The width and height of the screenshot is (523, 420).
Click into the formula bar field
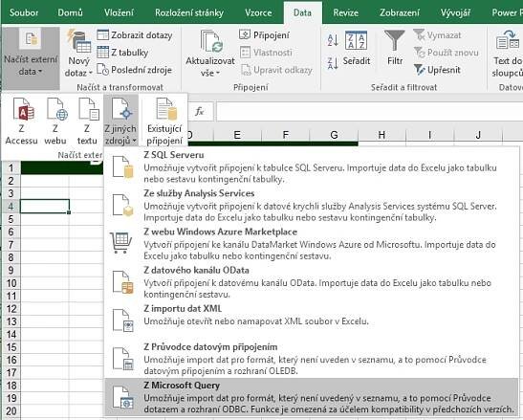(x=370, y=111)
